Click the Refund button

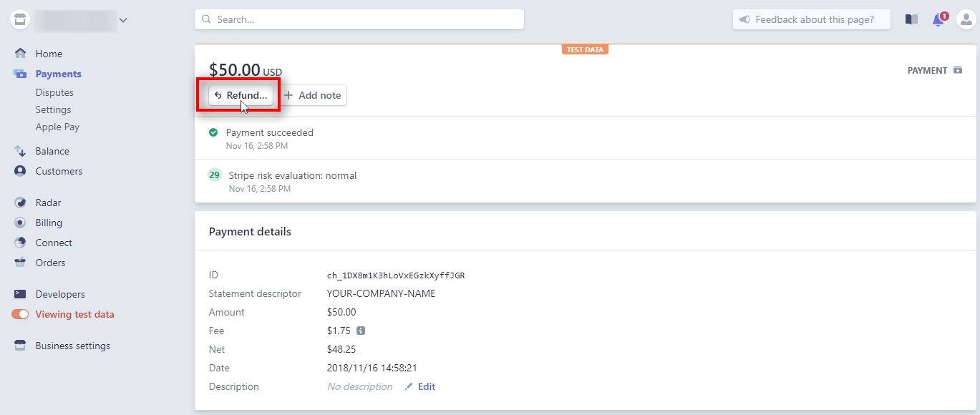[x=240, y=95]
